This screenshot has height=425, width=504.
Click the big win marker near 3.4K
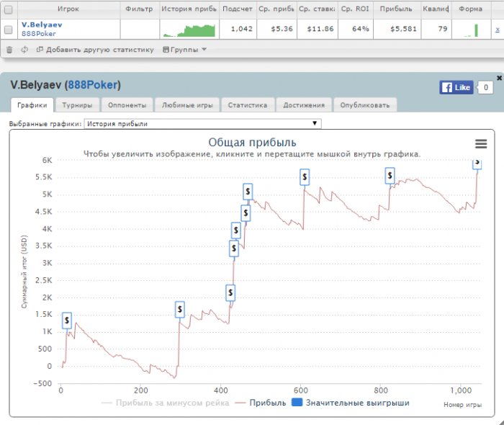(234, 249)
